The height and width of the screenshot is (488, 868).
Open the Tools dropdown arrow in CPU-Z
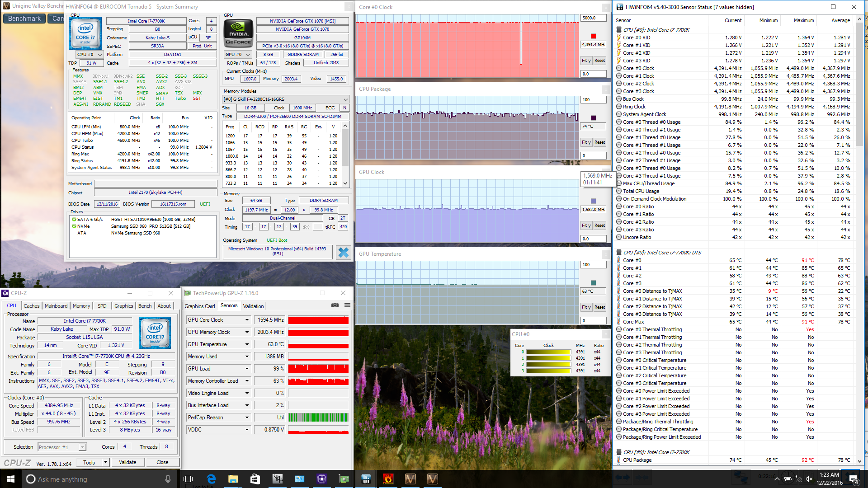(x=105, y=462)
